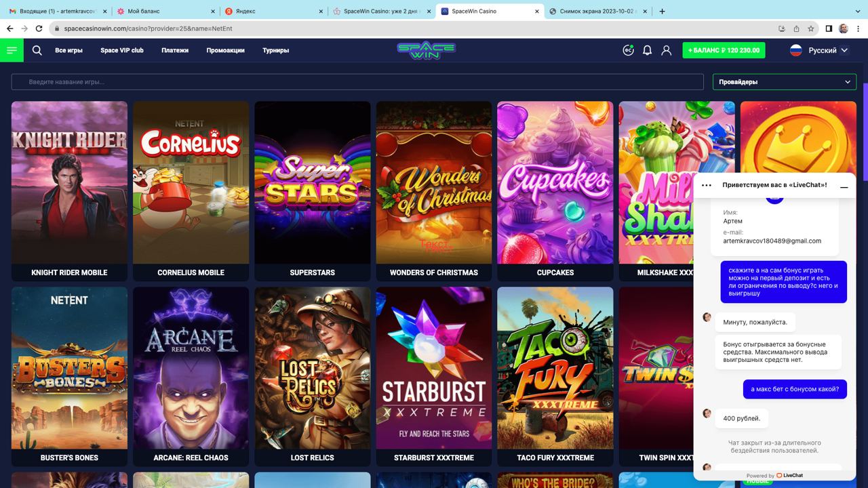This screenshot has width=868, height=488.
Task: Open Cupcakes game thumbnail
Action: [555, 191]
